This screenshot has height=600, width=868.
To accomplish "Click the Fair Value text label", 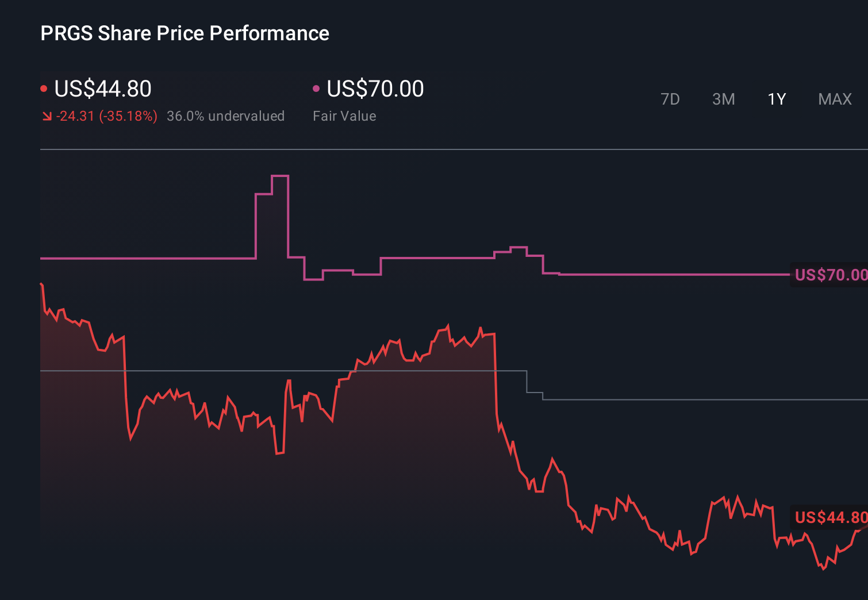I will [344, 116].
